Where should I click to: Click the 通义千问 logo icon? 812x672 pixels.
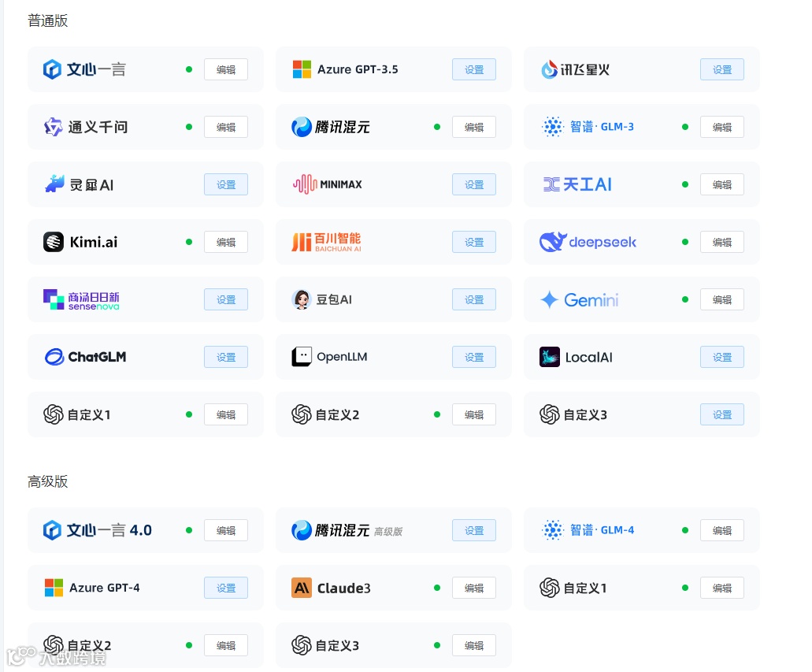point(52,127)
